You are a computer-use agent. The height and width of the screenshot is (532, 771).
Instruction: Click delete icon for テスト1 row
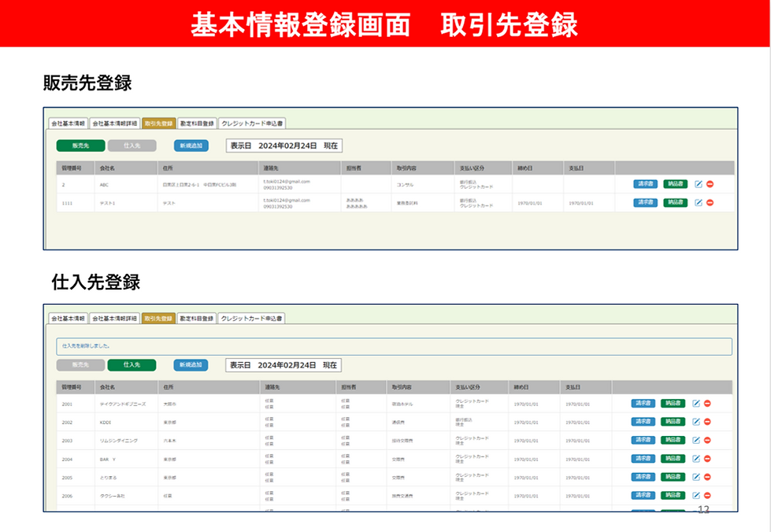[710, 202]
